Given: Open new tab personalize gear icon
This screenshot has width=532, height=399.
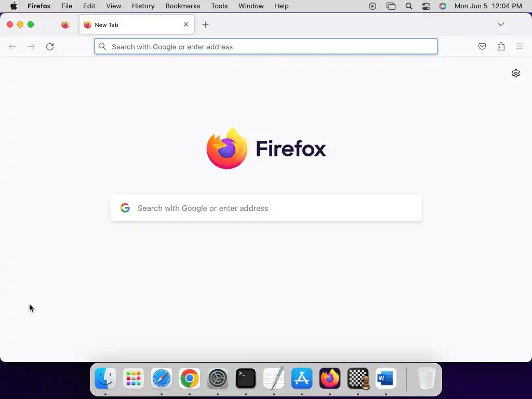Looking at the screenshot, I should tap(516, 73).
